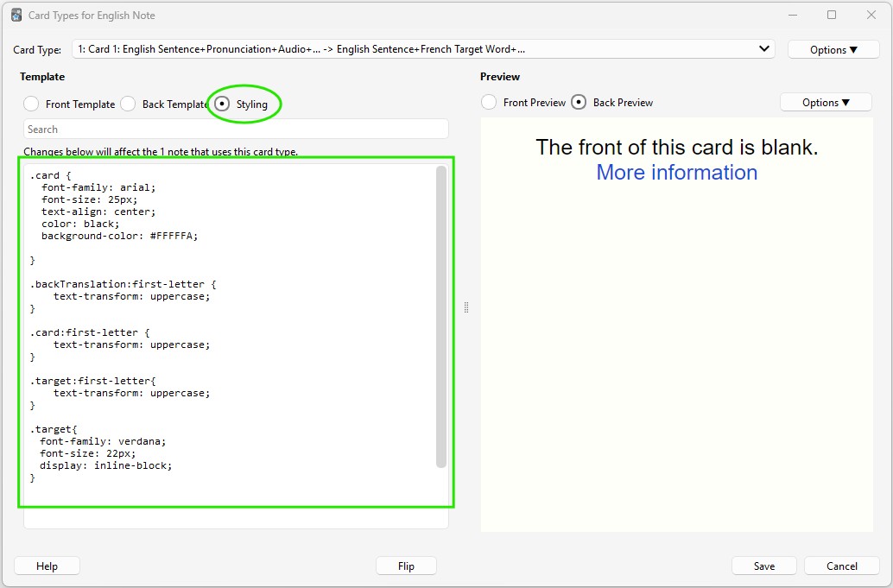The width and height of the screenshot is (893, 588).
Task: Click the 'color: black;' line
Action: [80, 224]
